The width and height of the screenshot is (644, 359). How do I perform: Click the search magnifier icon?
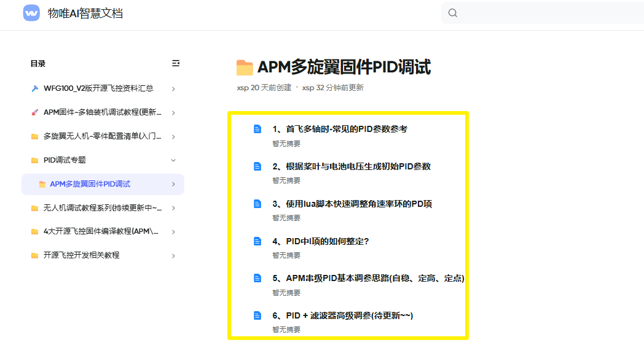453,13
